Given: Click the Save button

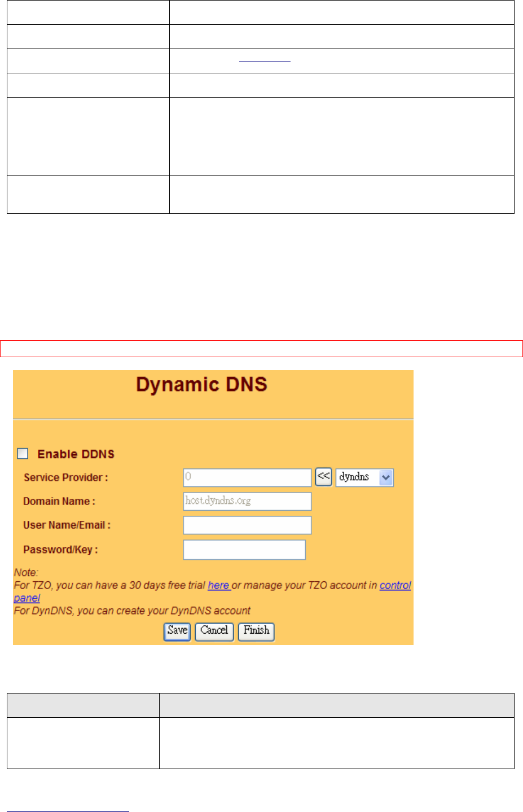Looking at the screenshot, I should click(x=177, y=631).
